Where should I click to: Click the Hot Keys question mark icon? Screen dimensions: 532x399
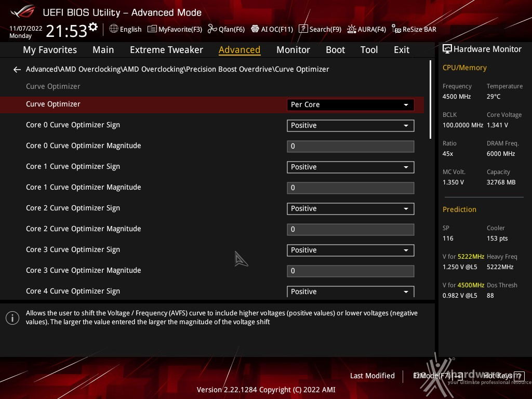coord(519,376)
